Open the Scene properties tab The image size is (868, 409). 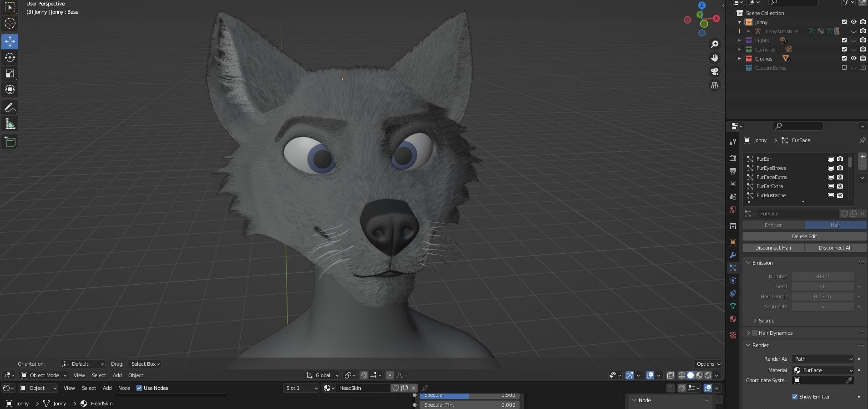click(732, 197)
